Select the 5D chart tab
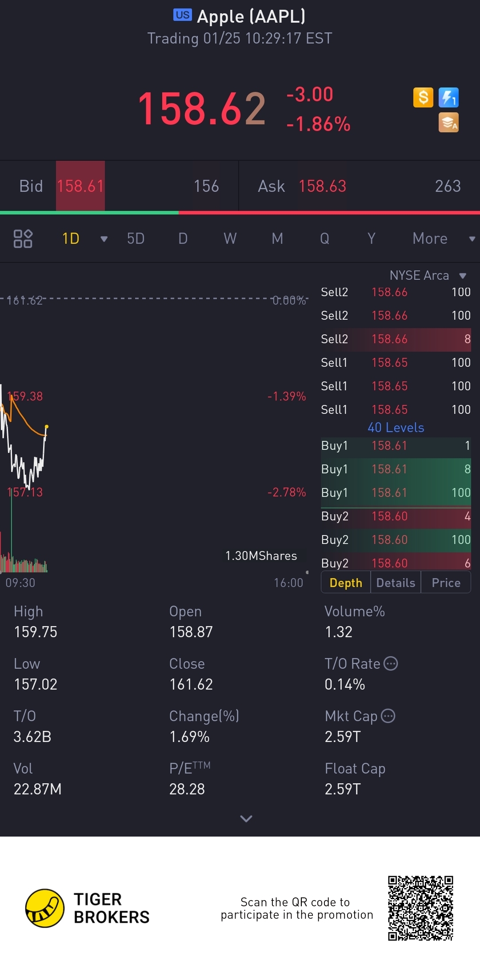Viewport: 480px width, 980px height. [x=136, y=238]
